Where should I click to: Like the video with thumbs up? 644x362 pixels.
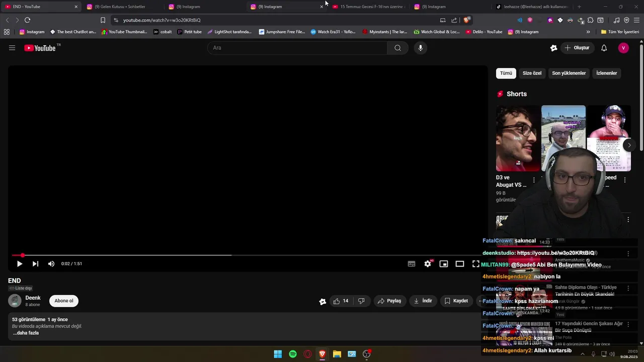pos(341,301)
